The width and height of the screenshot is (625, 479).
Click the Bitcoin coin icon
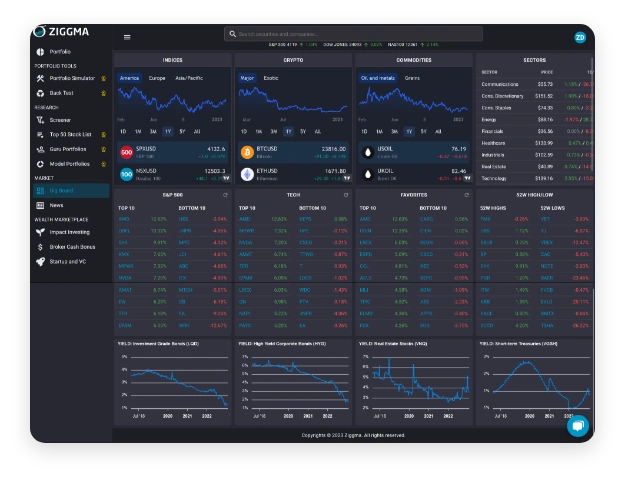coord(247,152)
